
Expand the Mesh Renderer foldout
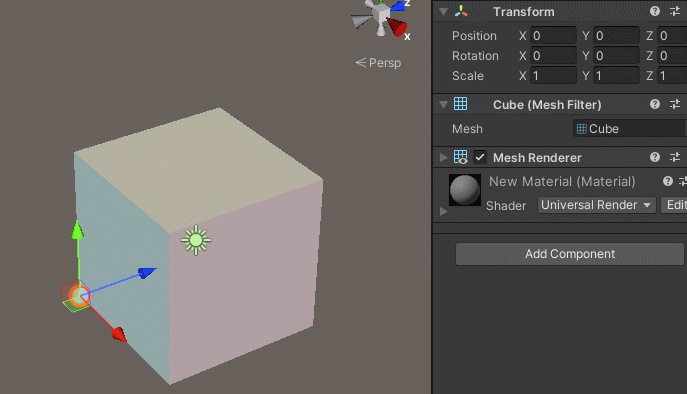(443, 158)
